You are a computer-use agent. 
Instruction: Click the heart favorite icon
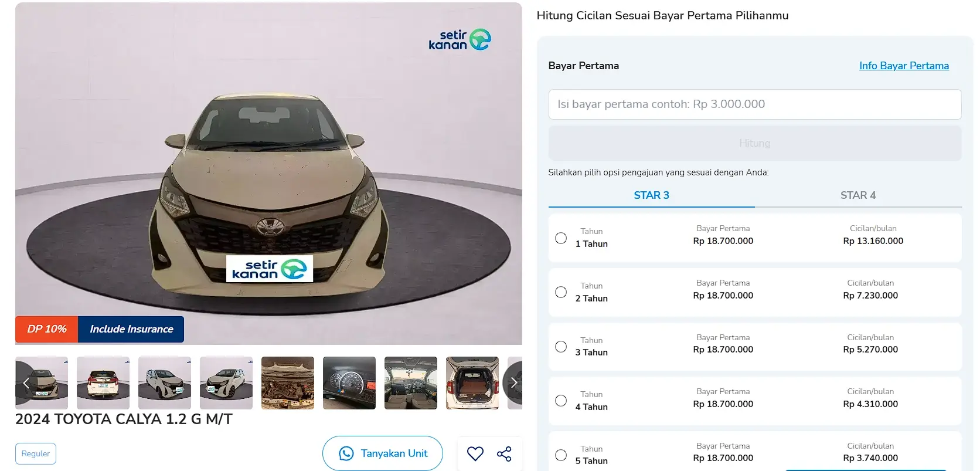tap(475, 453)
